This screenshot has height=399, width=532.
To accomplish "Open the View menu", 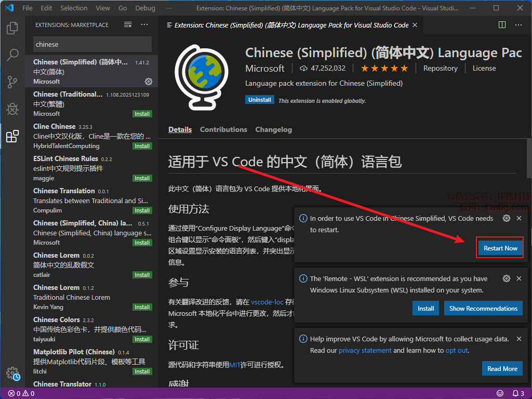I will click(103, 8).
